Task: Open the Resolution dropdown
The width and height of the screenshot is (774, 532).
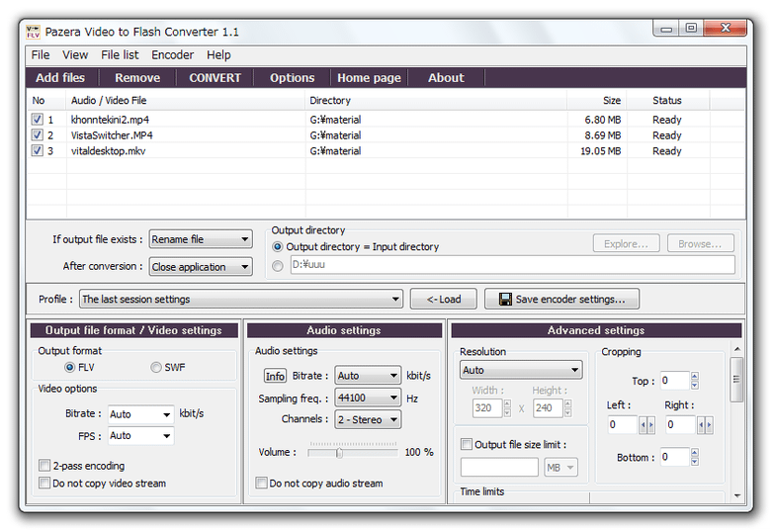Action: [521, 370]
